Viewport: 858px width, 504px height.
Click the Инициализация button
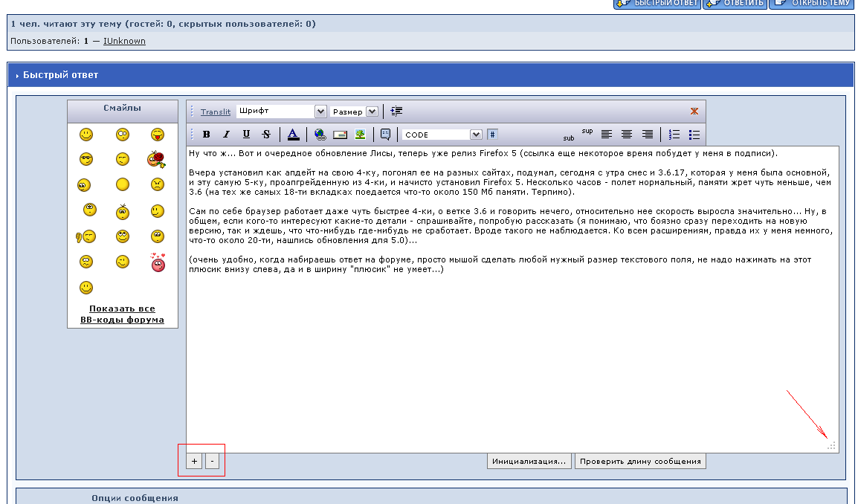click(x=529, y=461)
